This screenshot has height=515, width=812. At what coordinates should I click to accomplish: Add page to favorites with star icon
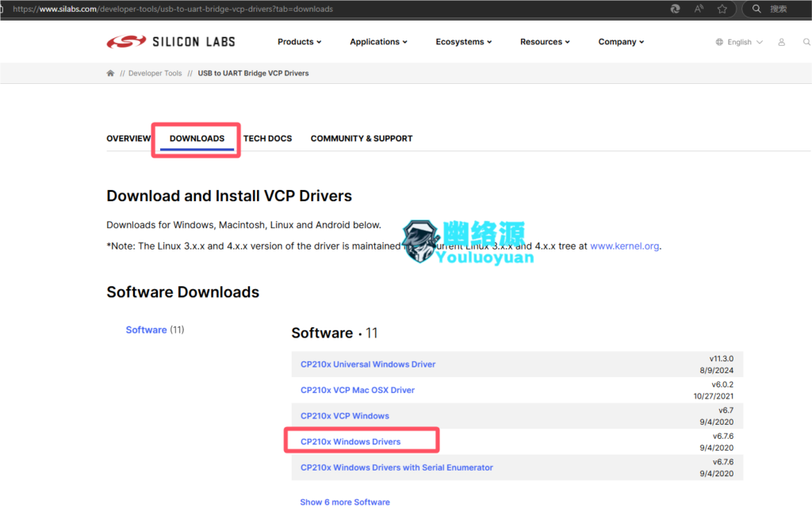point(722,9)
